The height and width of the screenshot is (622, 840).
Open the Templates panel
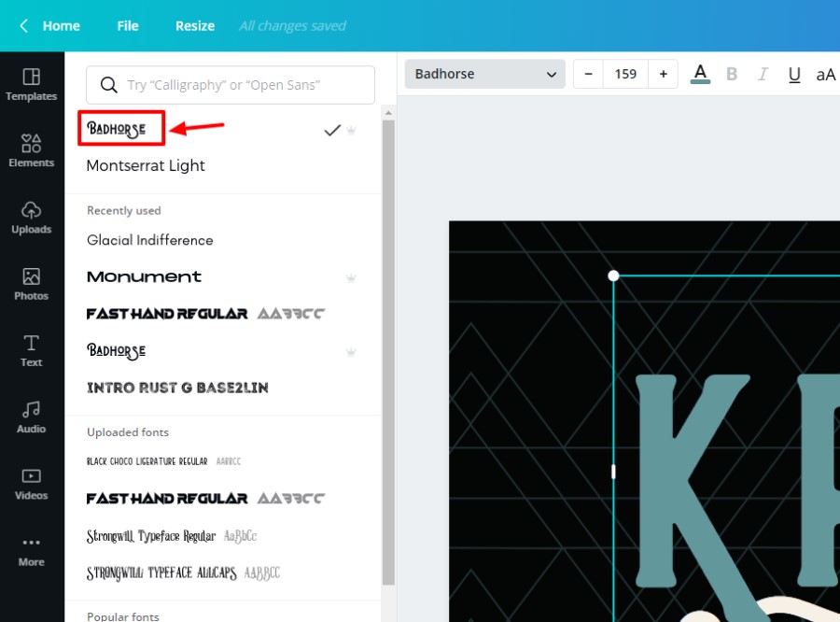(31, 85)
